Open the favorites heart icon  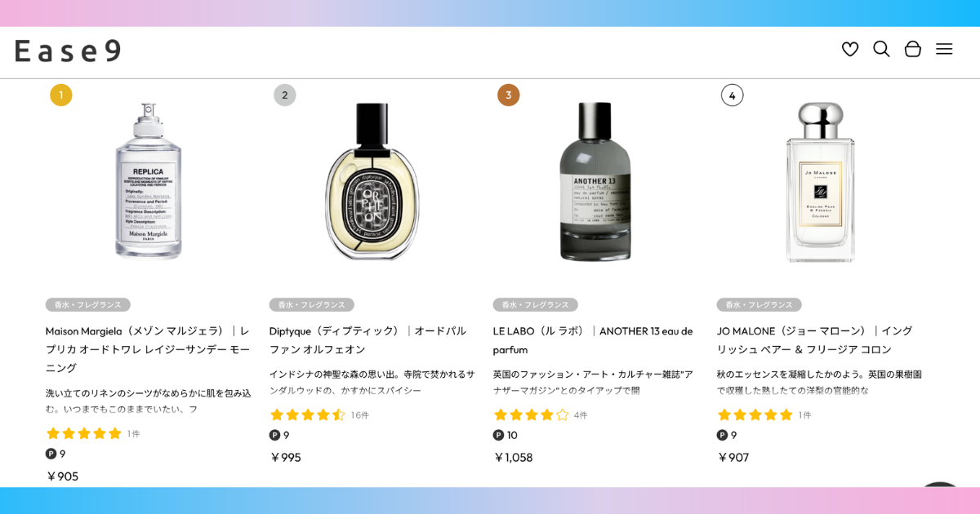tap(850, 49)
